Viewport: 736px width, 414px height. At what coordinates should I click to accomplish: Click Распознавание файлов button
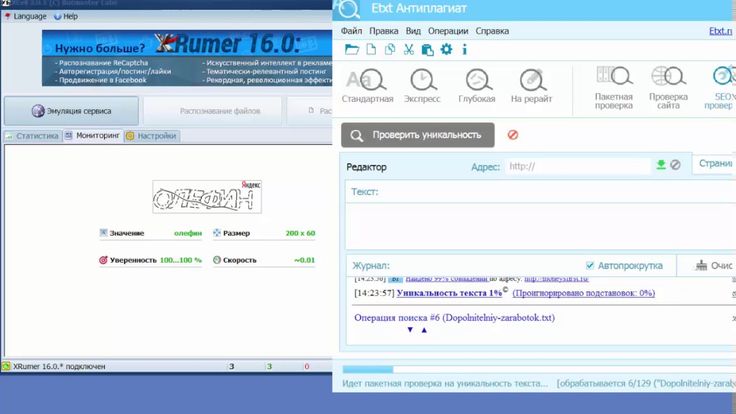click(x=213, y=111)
